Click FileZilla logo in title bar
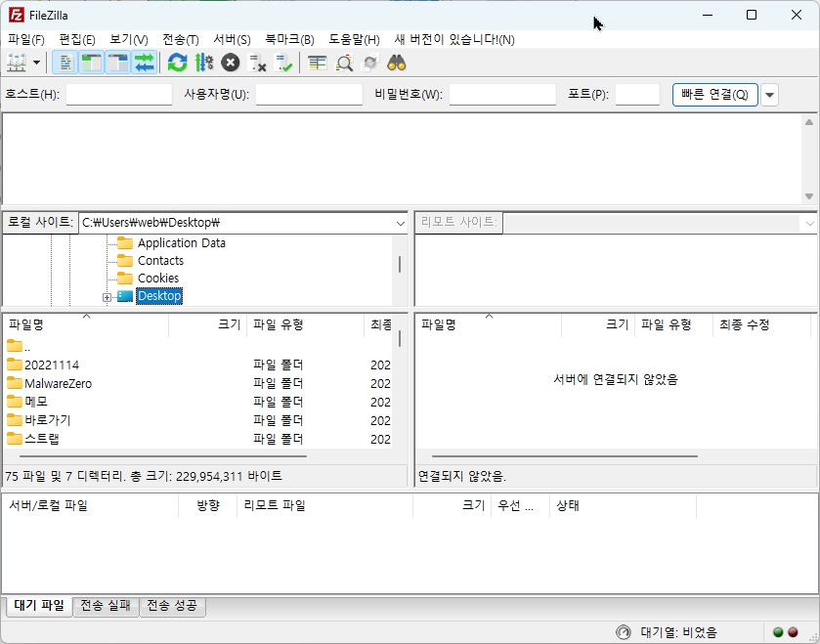 pos(17,16)
